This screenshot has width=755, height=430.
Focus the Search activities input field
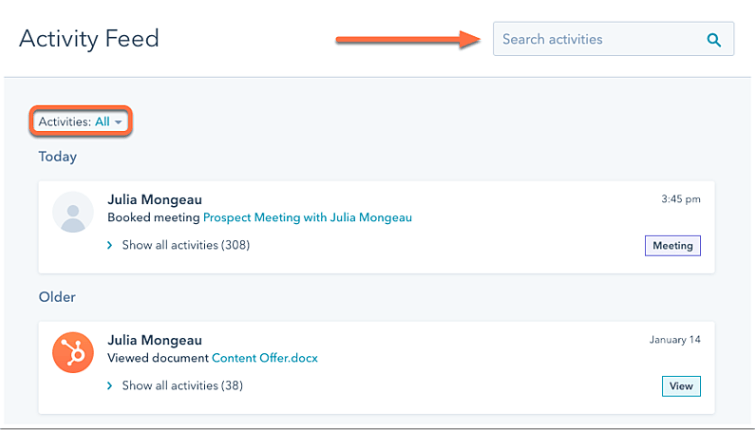click(x=613, y=39)
